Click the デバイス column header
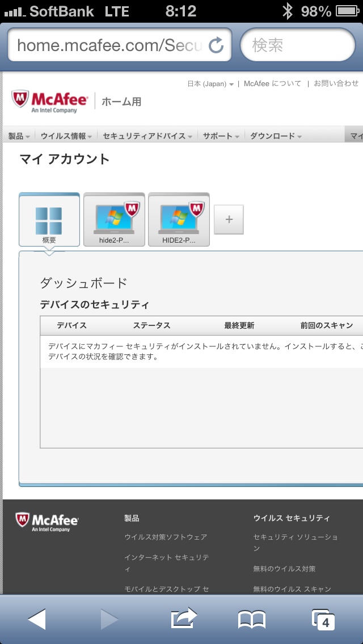The image size is (363, 644). tap(71, 326)
